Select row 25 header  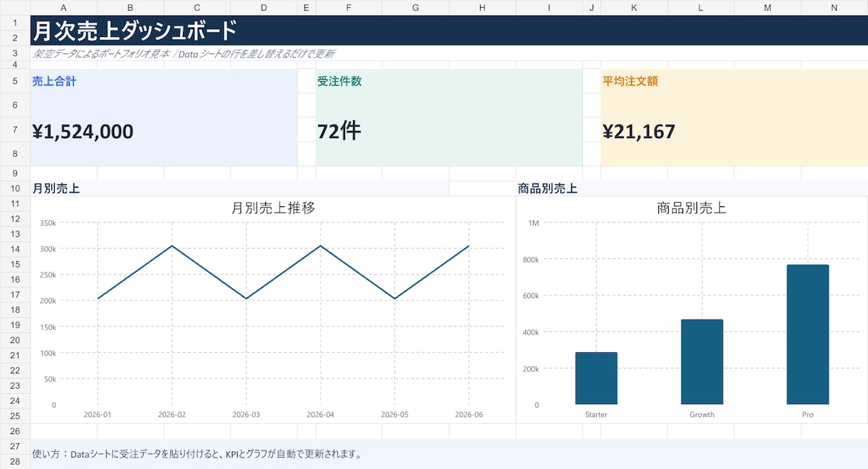[x=15, y=416]
